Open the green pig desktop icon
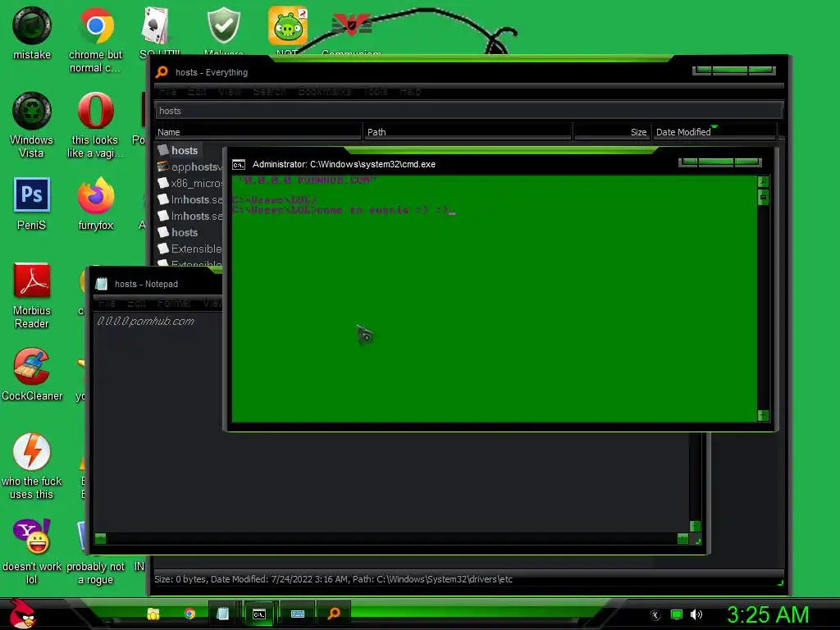This screenshot has width=840, height=630. 288,25
